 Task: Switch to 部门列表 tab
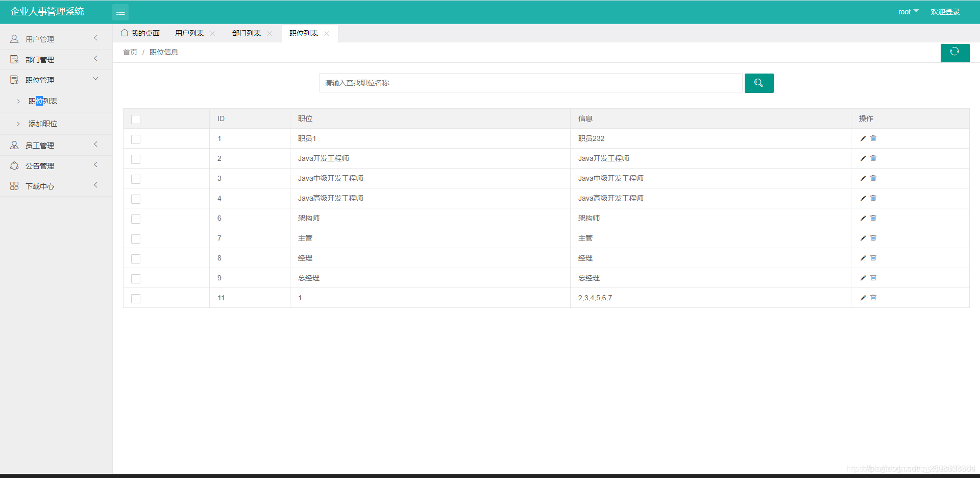coord(247,33)
